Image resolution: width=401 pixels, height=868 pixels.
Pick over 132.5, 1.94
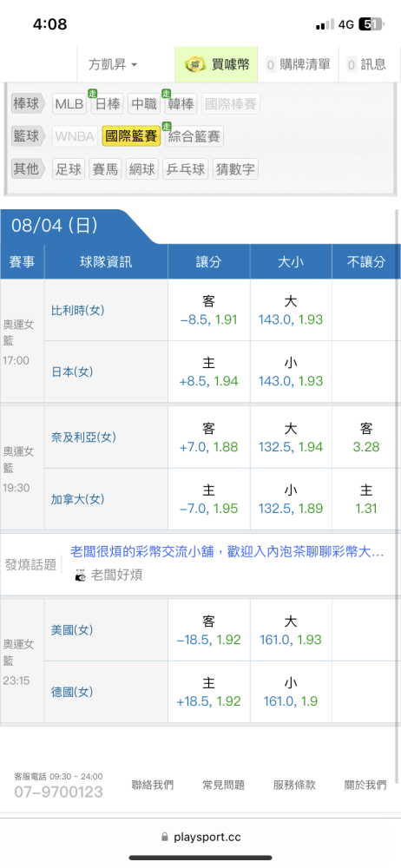point(291,437)
